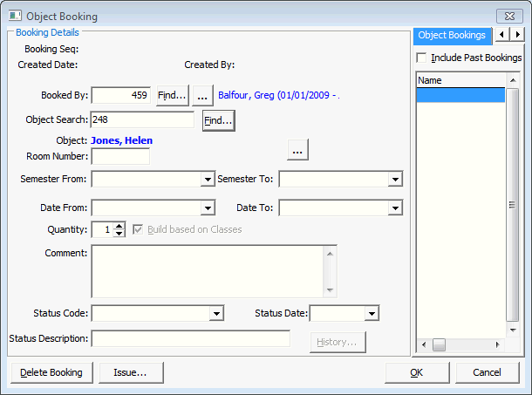Click ellipsis button next to Booked By Find
Image resolution: width=532 pixels, height=395 pixels.
point(202,96)
